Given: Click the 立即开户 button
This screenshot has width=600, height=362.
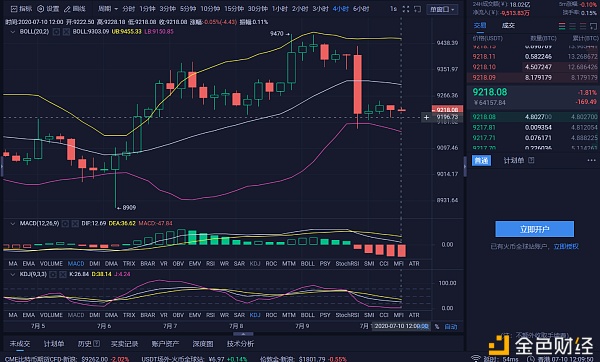Looking at the screenshot, I should pos(534,229).
